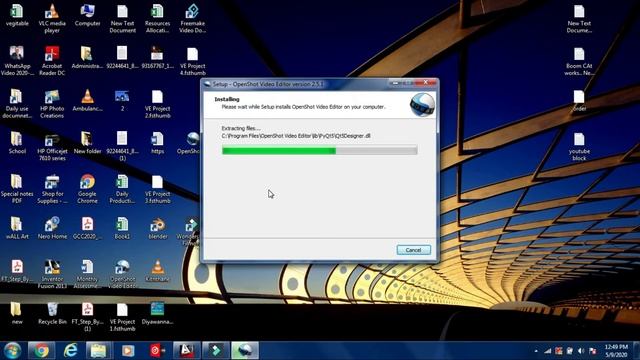The width and height of the screenshot is (640, 360).
Task: Select the Freemake Video Do... icon
Action: (x=193, y=18)
